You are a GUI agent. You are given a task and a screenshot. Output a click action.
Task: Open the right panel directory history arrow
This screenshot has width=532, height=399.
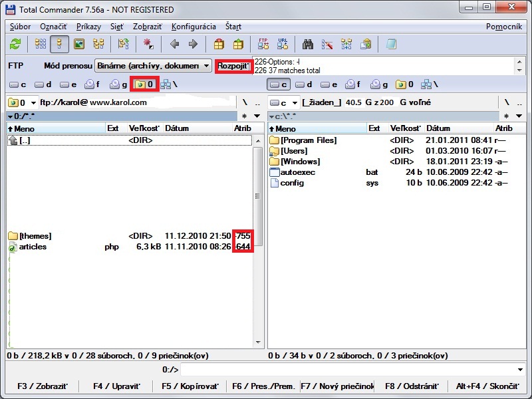click(519, 116)
